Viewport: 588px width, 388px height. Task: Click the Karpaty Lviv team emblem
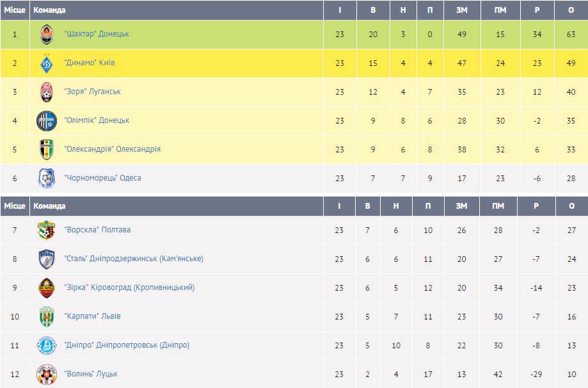[47, 316]
